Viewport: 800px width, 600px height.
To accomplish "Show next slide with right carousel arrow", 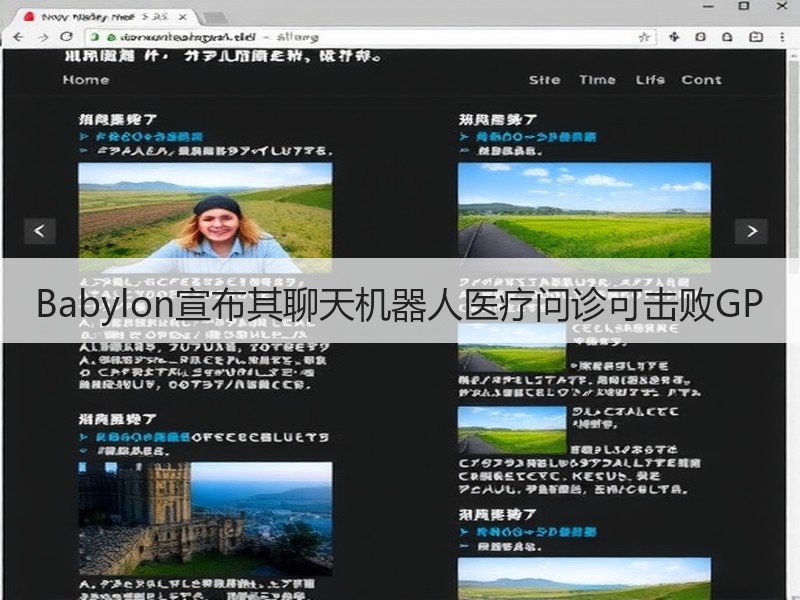I will click(751, 231).
